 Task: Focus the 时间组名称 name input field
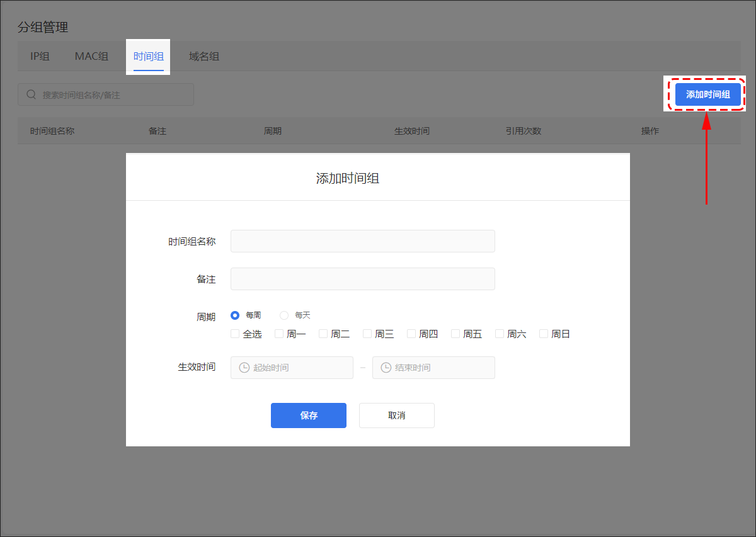(362, 241)
